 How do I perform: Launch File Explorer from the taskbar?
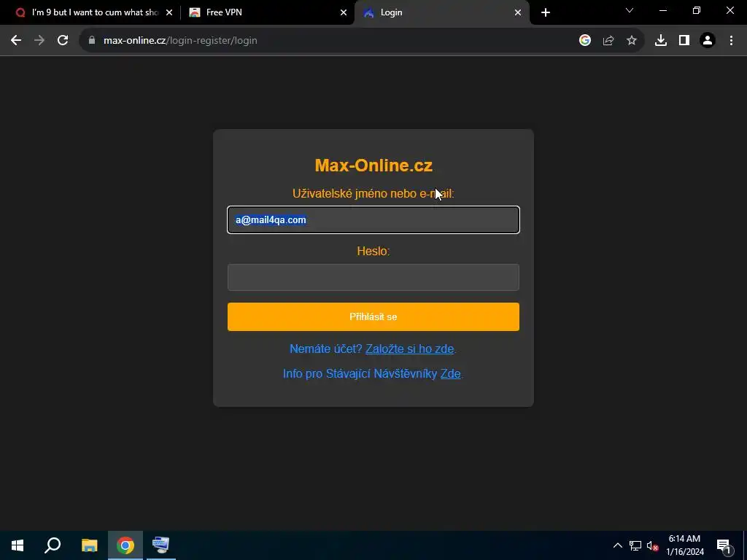[89, 545]
